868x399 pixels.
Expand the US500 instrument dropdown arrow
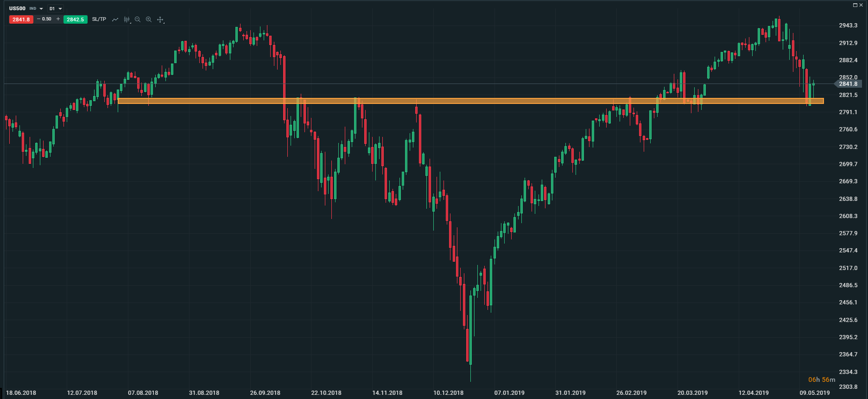coord(41,9)
